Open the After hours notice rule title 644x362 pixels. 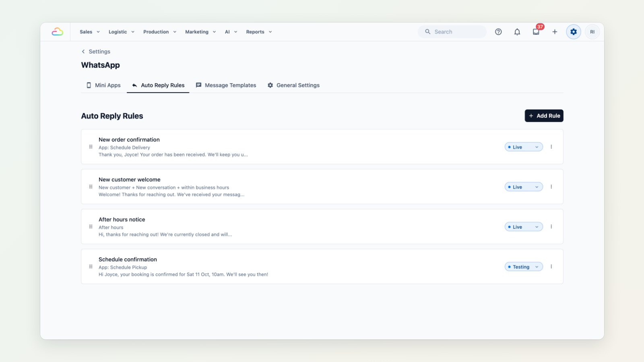coord(122,219)
